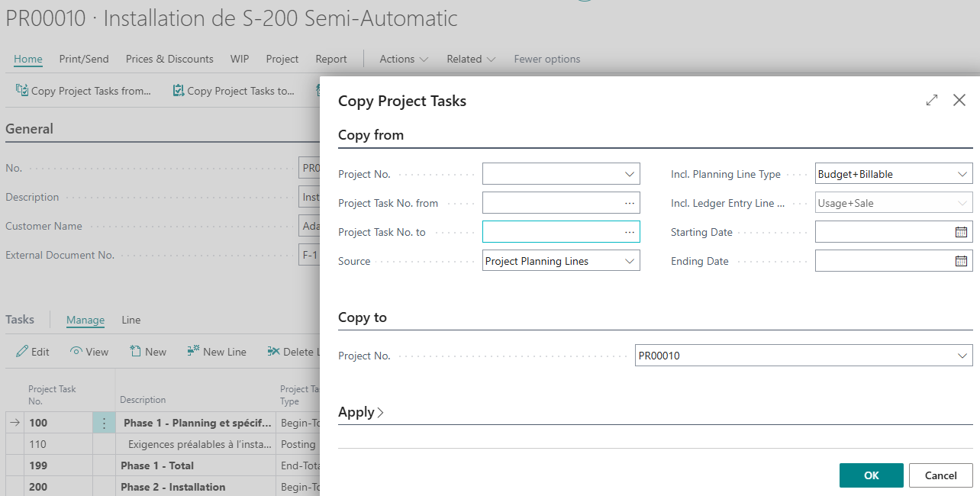Select the Line tab in Tasks
Image resolution: width=980 pixels, height=496 pixels.
click(x=131, y=320)
